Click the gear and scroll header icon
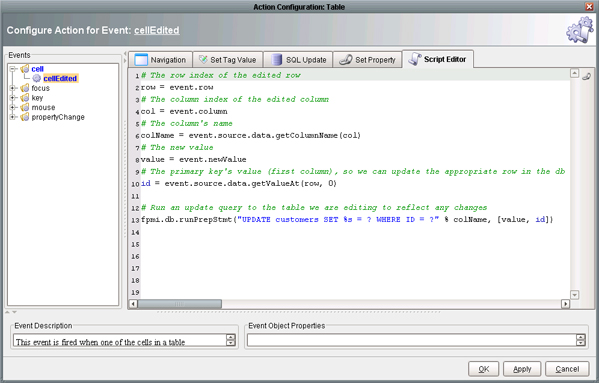The width and height of the screenshot is (599, 383). coord(580,30)
